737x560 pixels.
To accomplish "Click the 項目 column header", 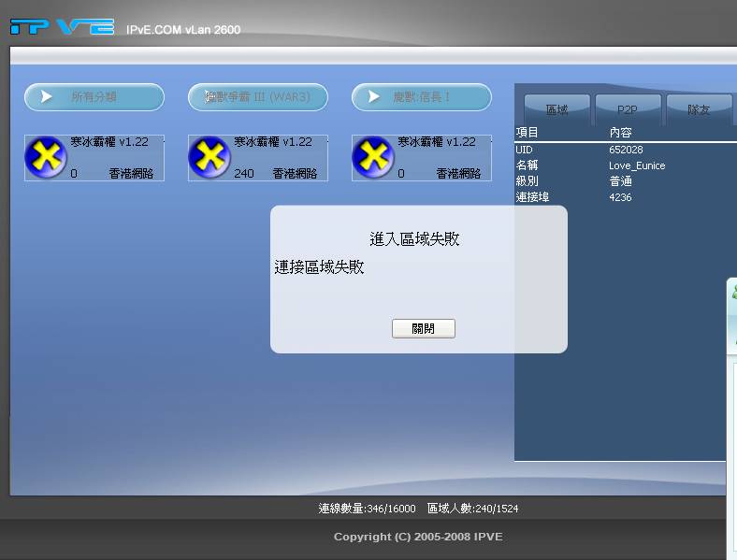I will pyautogui.click(x=527, y=133).
